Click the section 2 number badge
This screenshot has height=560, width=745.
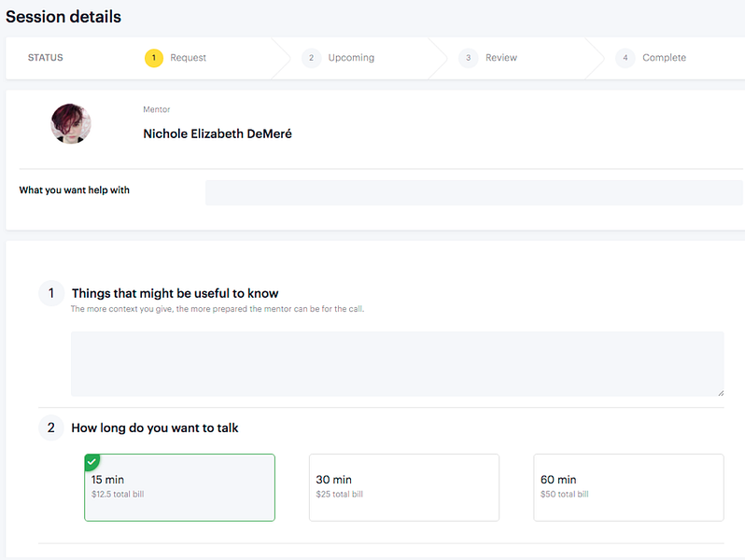click(x=51, y=428)
